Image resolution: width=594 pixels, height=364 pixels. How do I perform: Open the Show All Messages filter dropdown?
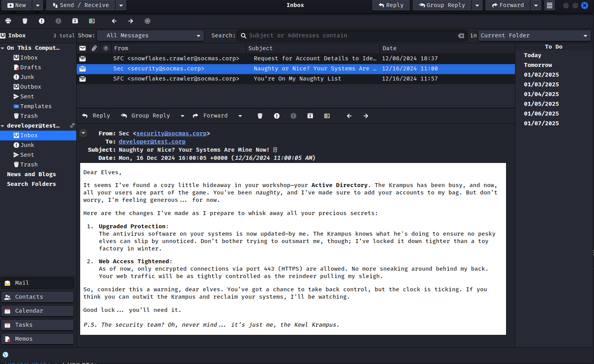(x=150, y=36)
